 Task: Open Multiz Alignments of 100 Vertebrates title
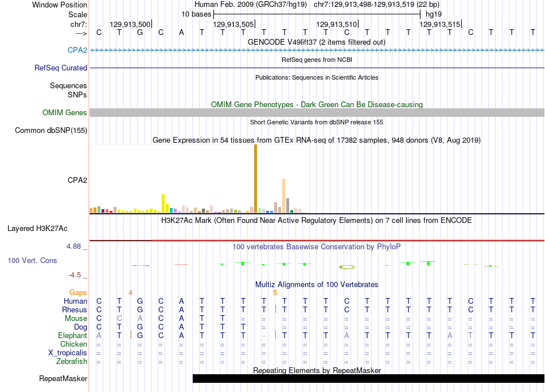click(317, 284)
